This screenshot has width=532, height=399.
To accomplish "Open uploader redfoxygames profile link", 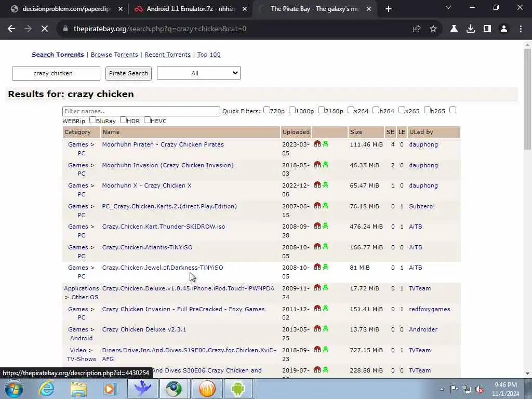I will (430, 309).
